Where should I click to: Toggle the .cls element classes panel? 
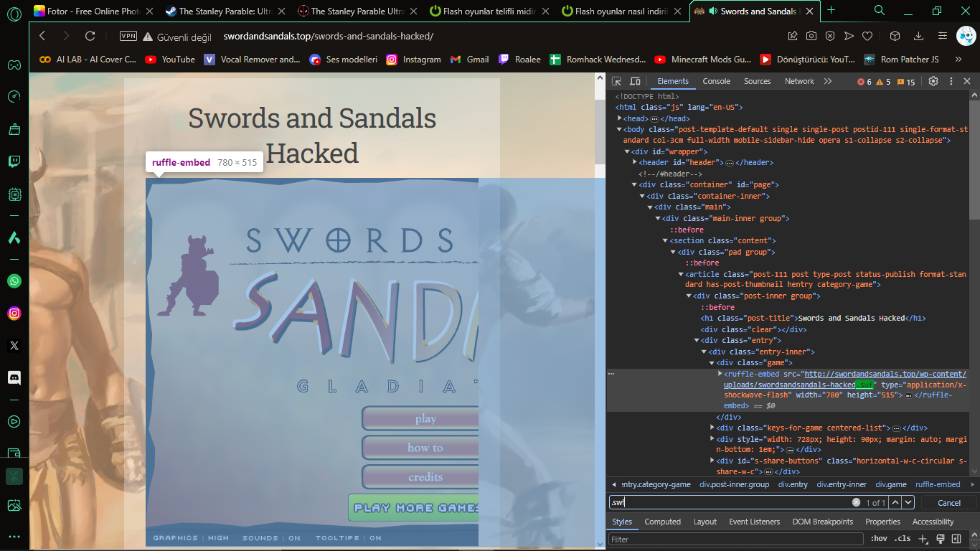902,538
